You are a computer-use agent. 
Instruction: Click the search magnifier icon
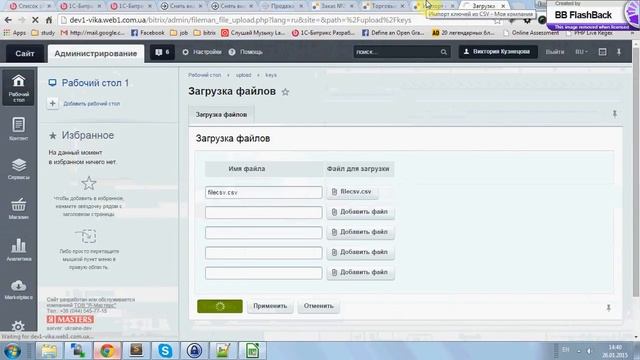point(444,52)
